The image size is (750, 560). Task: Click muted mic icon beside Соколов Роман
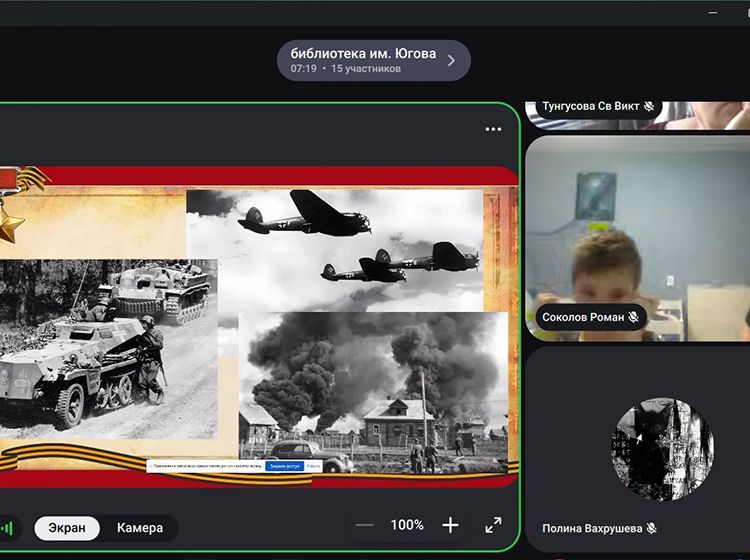tap(633, 317)
